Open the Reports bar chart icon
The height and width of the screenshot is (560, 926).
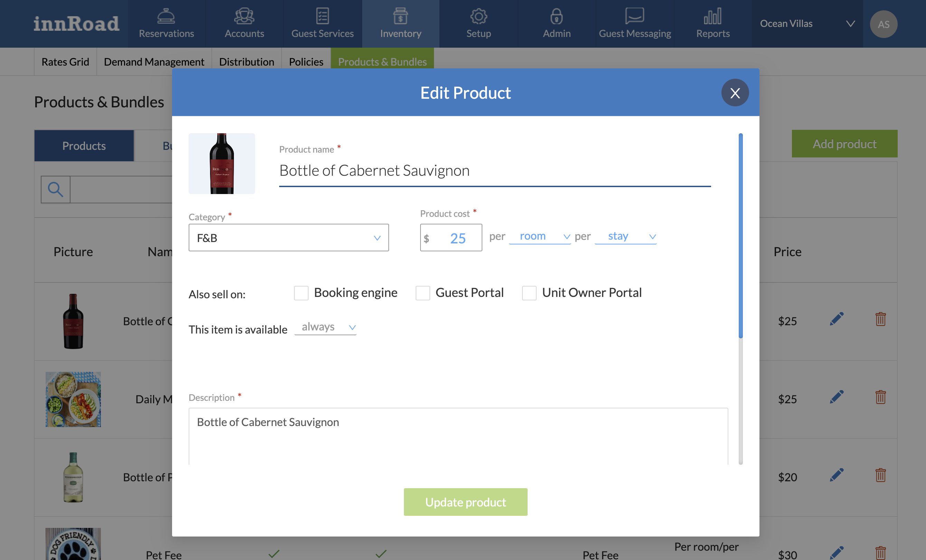(712, 16)
